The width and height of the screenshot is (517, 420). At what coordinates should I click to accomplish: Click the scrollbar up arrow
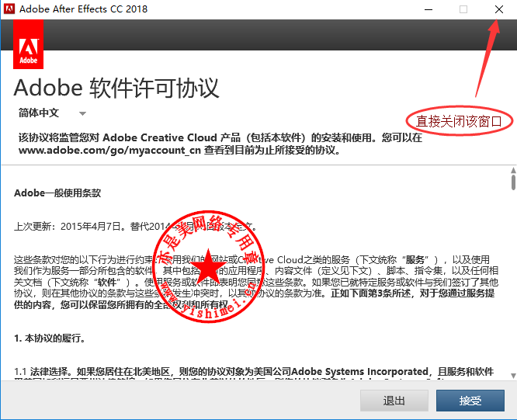click(513, 170)
